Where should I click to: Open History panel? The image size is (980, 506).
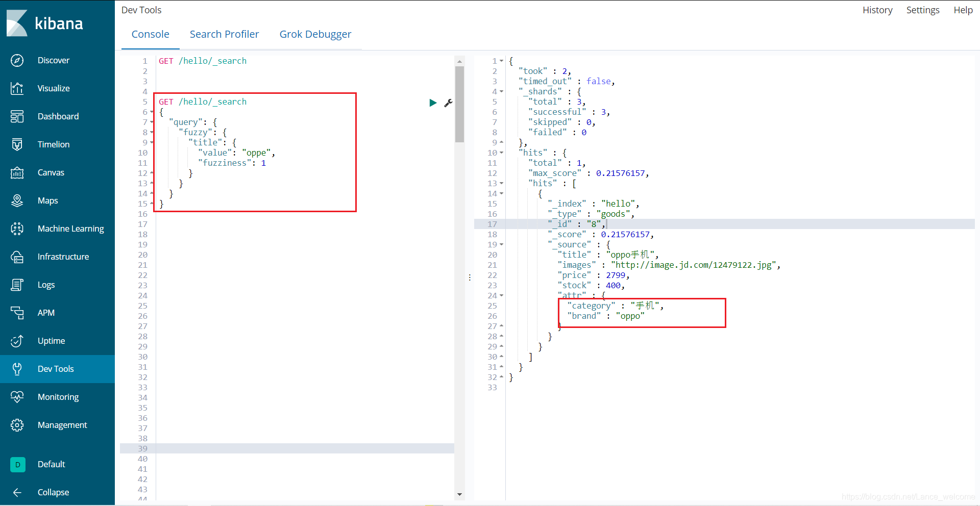click(877, 10)
